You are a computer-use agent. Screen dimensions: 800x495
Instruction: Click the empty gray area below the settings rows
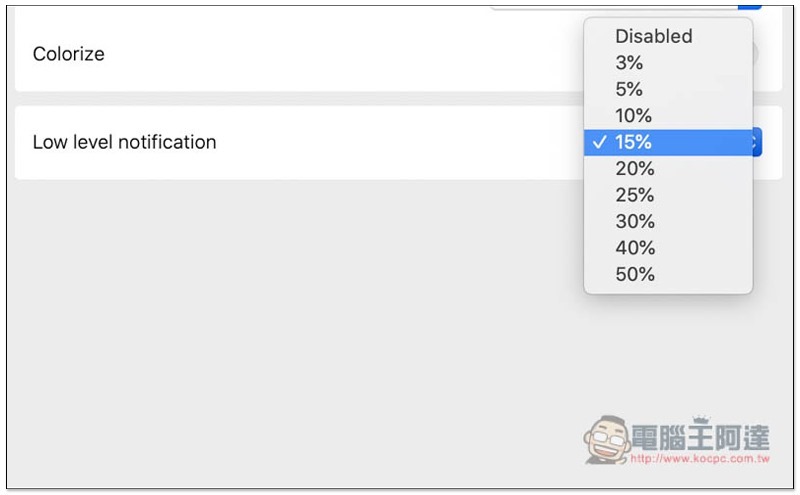300,330
